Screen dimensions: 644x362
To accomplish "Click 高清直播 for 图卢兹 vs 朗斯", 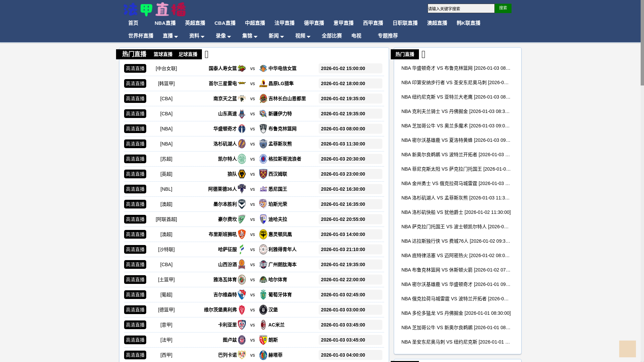I will coord(135,340).
